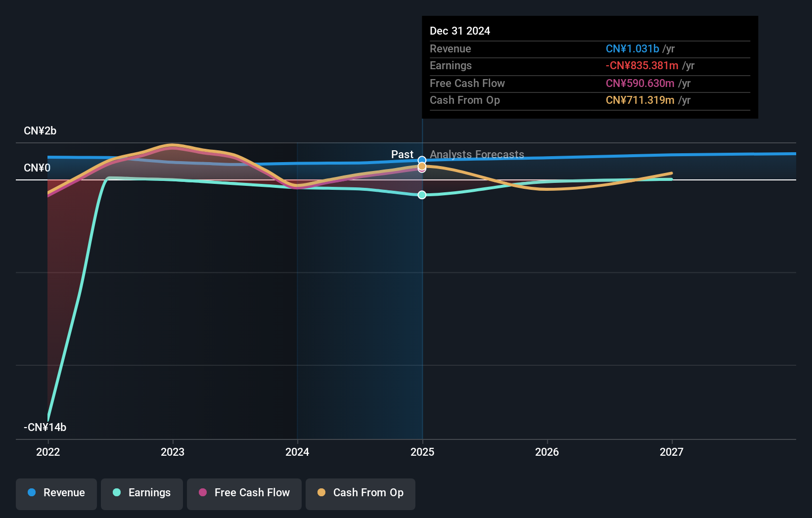This screenshot has width=812, height=518.
Task: Click the CN¥1.031b revenue value in tooltip
Action: (632, 49)
